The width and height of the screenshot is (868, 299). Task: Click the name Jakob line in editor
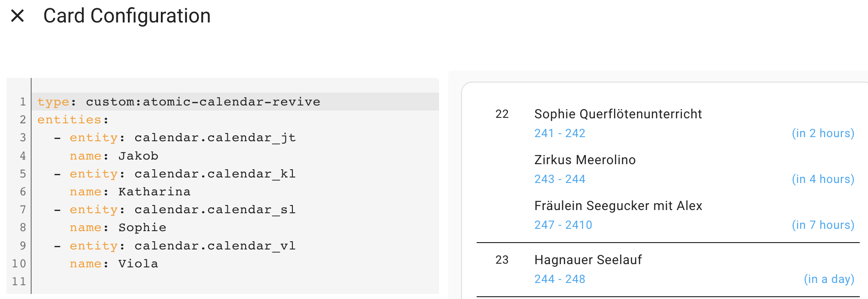tap(114, 155)
